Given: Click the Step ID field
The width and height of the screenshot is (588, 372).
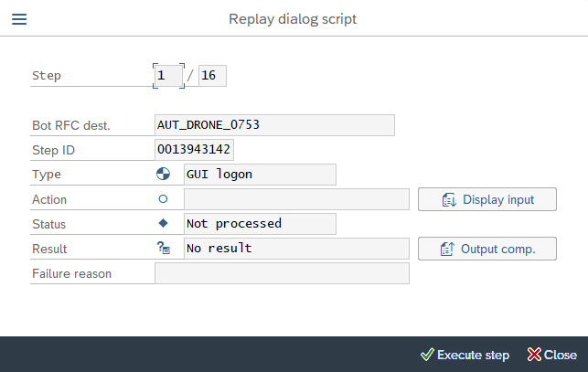Looking at the screenshot, I should click(194, 150).
